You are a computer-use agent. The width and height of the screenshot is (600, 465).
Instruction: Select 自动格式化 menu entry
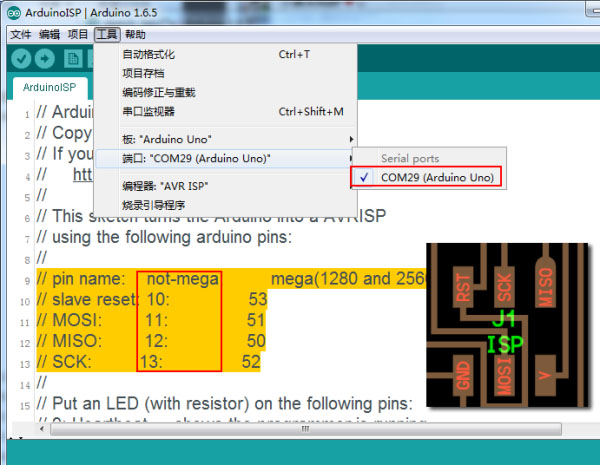pos(226,54)
